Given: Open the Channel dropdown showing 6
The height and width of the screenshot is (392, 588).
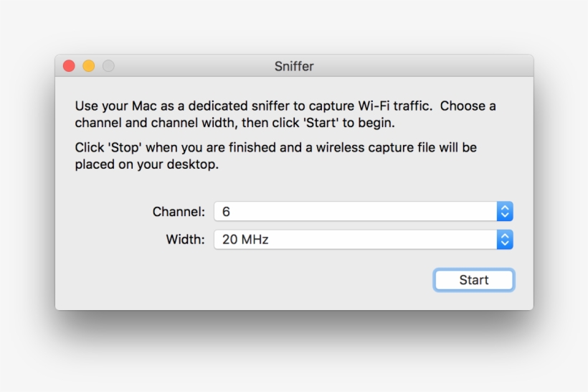Looking at the screenshot, I should point(355,212).
